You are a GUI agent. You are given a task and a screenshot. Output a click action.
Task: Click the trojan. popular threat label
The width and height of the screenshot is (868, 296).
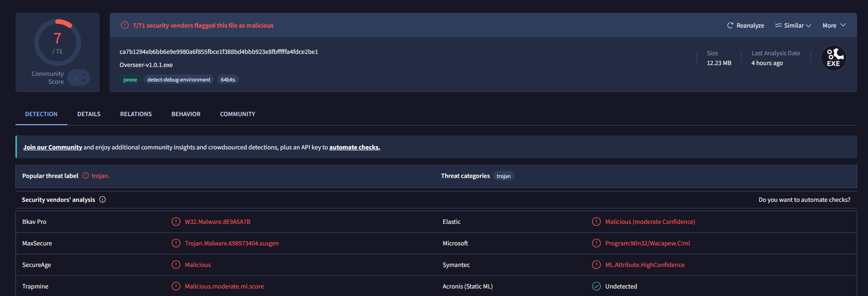pos(101,176)
